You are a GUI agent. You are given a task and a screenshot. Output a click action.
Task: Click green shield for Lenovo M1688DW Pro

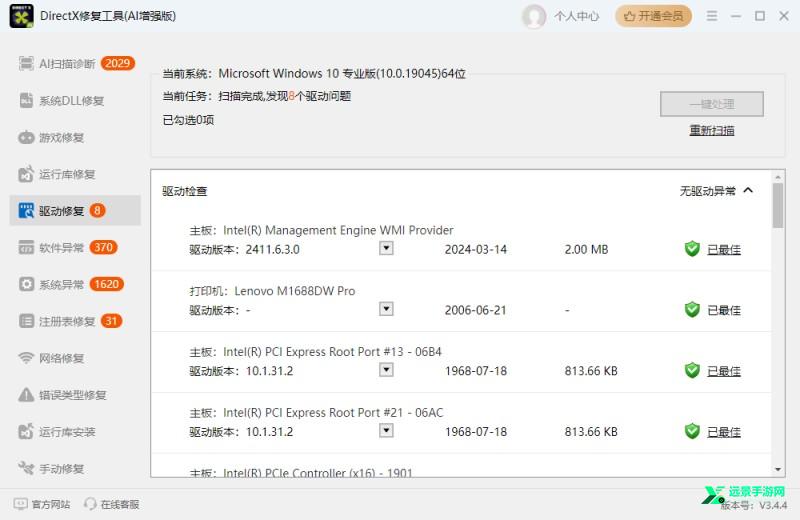pyautogui.click(x=692, y=310)
